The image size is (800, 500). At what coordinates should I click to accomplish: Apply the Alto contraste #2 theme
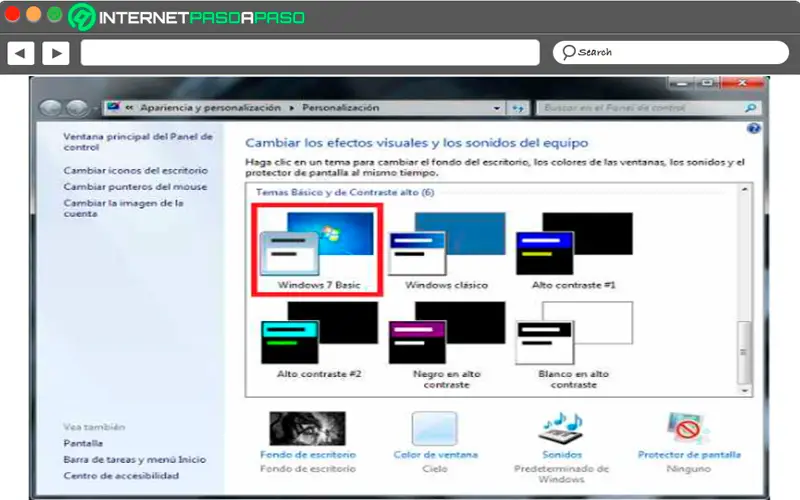[319, 339]
